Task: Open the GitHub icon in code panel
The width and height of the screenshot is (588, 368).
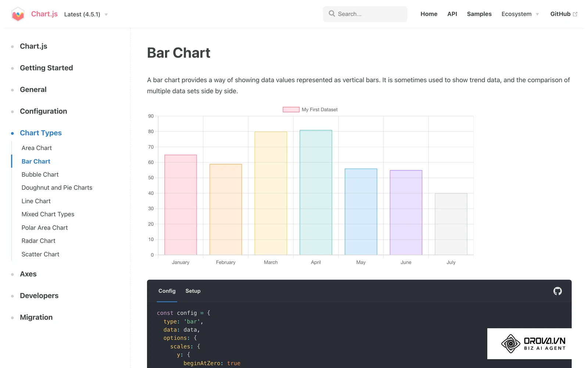Action: point(557,291)
